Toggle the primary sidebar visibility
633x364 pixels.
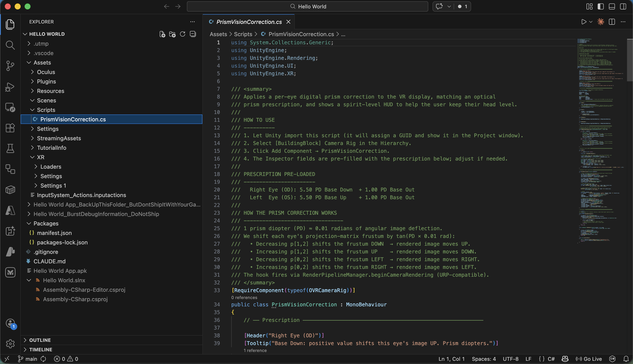[x=600, y=6]
